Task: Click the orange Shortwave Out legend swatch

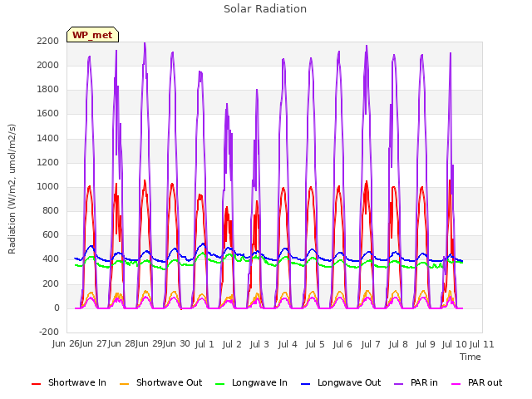Action: point(124,384)
